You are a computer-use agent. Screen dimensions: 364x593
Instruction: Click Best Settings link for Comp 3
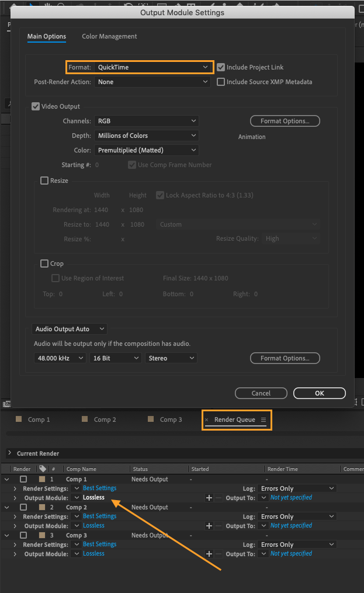pyautogui.click(x=99, y=544)
